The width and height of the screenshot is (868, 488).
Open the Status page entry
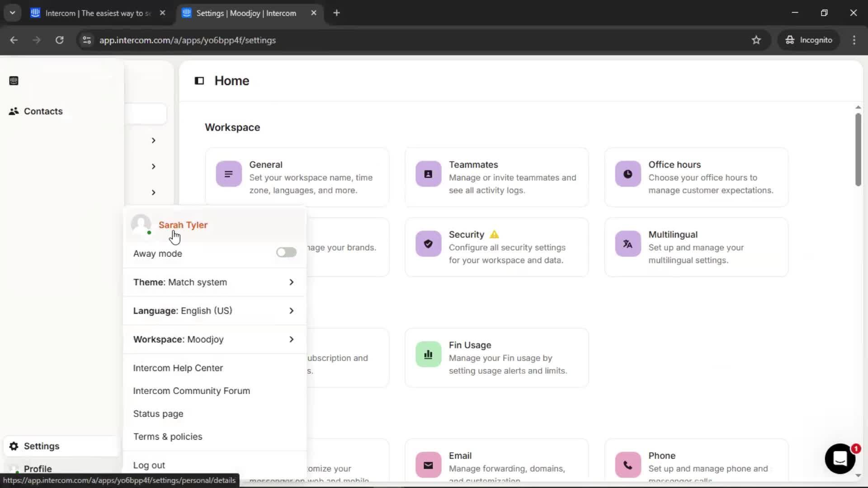click(x=158, y=414)
